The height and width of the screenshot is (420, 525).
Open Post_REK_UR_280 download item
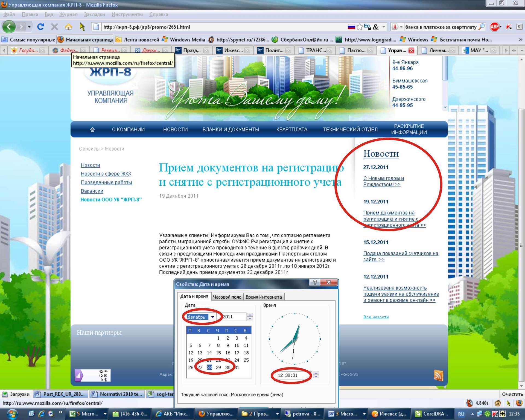pyautogui.click(x=61, y=394)
